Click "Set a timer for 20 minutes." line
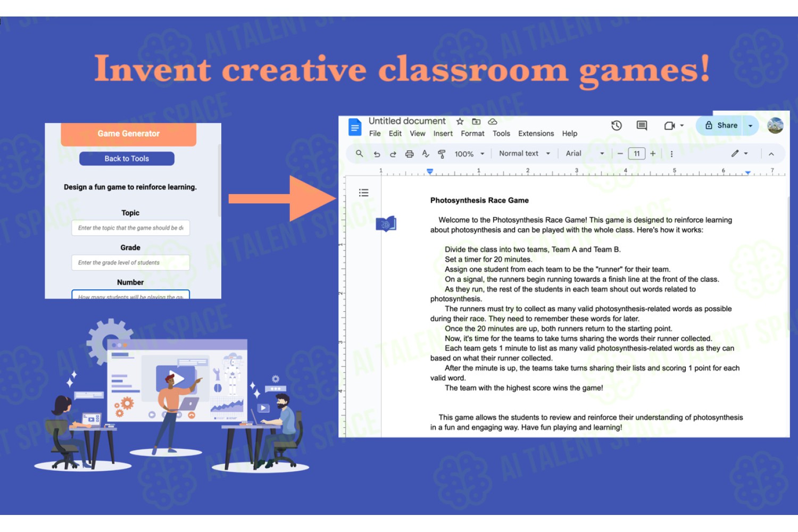Image resolution: width=798 pixels, height=532 pixels. coord(488,260)
